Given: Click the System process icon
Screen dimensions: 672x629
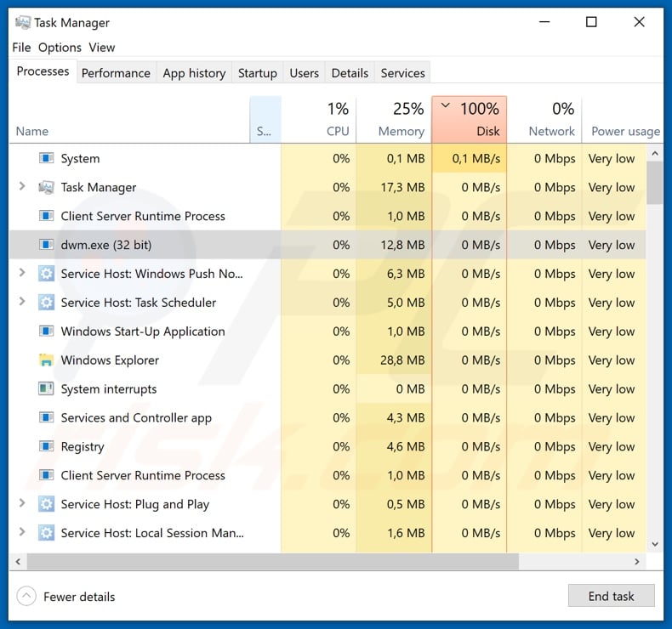Looking at the screenshot, I should [x=46, y=158].
